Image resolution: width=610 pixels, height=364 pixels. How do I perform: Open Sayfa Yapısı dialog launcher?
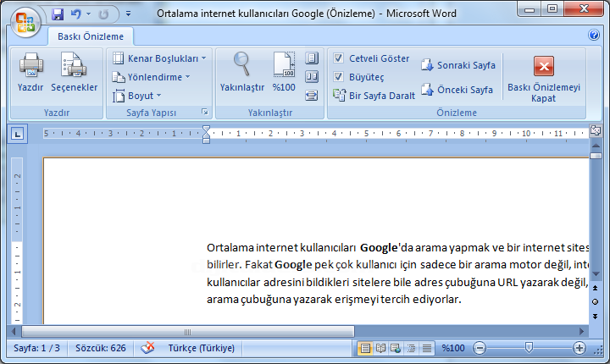[x=205, y=113]
